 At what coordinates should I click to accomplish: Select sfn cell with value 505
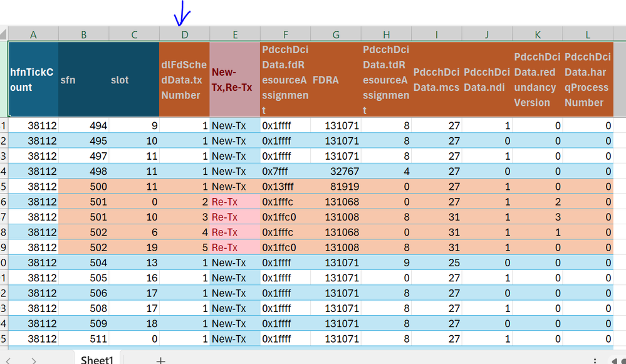point(83,278)
